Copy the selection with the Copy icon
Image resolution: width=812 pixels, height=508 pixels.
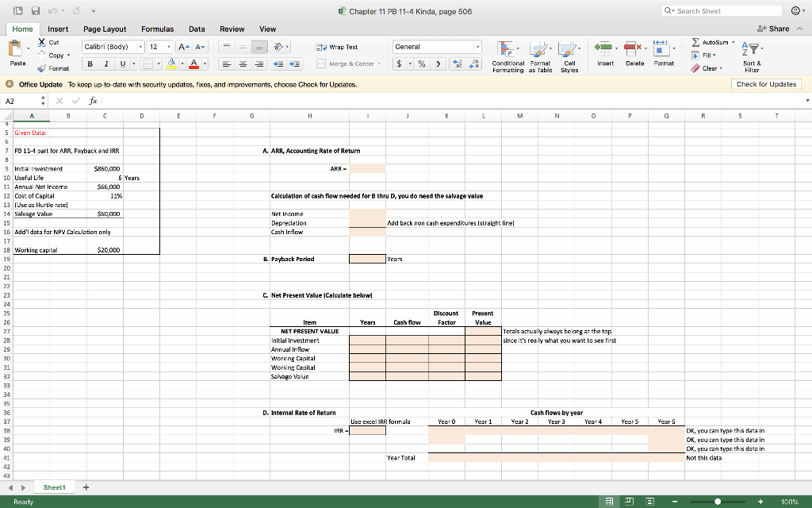(42, 55)
